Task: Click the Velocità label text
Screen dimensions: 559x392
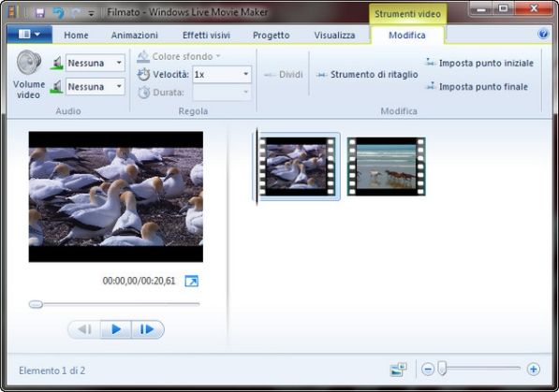Action: [x=170, y=75]
